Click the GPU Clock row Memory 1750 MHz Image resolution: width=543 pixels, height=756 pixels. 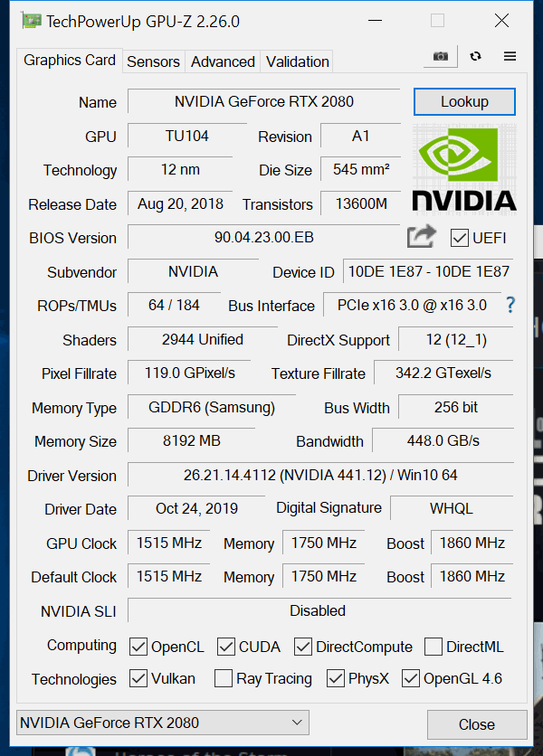(323, 543)
